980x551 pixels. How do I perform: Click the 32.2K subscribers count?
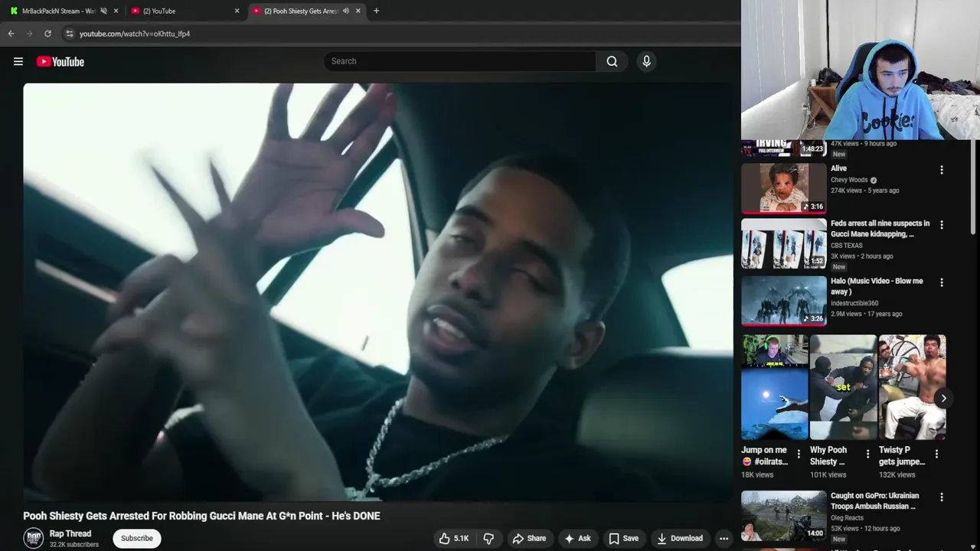click(74, 545)
